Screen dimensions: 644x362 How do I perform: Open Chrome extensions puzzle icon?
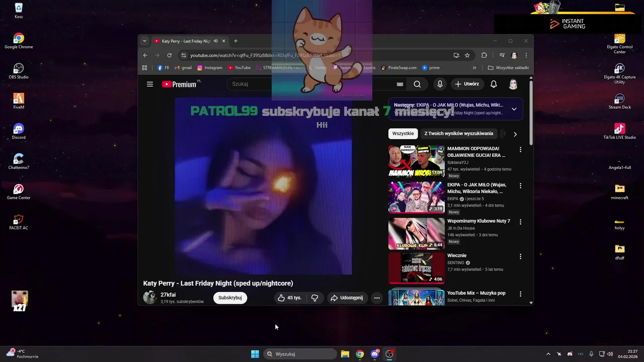tap(484, 55)
